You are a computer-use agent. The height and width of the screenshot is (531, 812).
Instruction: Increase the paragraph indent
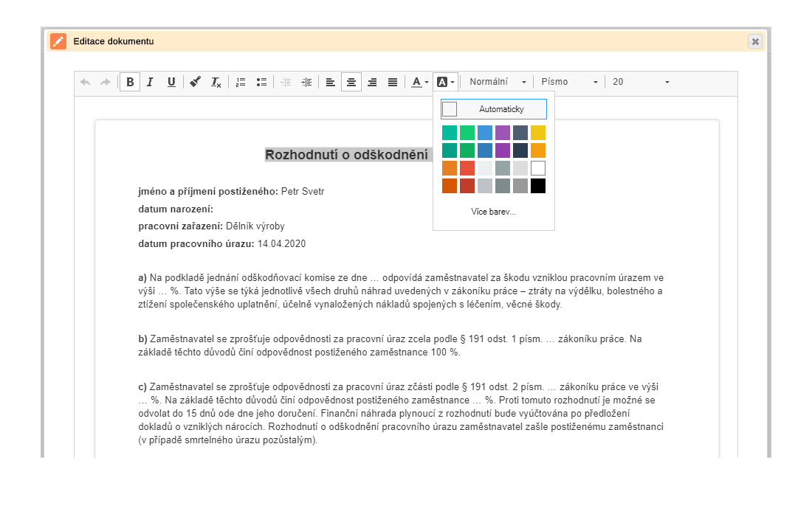coord(306,82)
